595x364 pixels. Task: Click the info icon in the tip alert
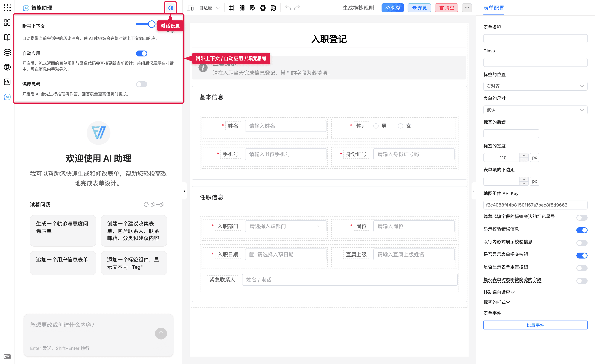pyautogui.click(x=203, y=68)
